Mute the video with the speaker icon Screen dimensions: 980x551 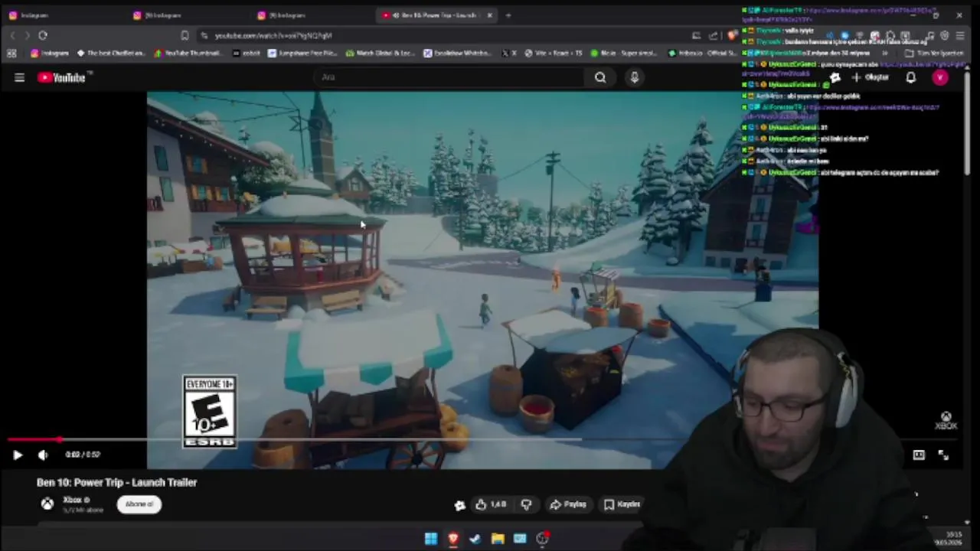click(43, 455)
